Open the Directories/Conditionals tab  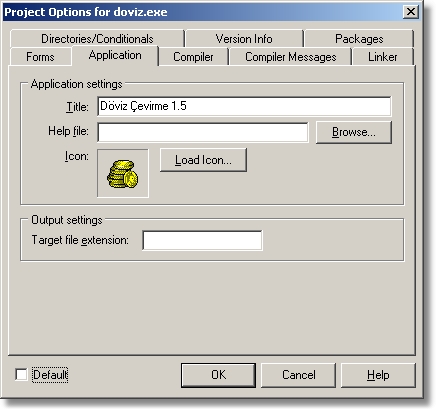coord(97,39)
